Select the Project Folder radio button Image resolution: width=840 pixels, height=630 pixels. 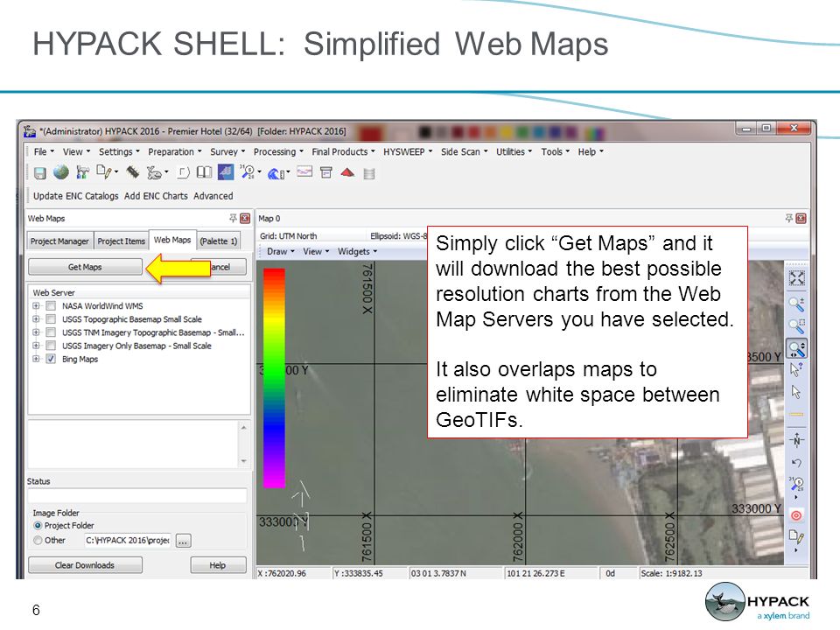point(38,526)
